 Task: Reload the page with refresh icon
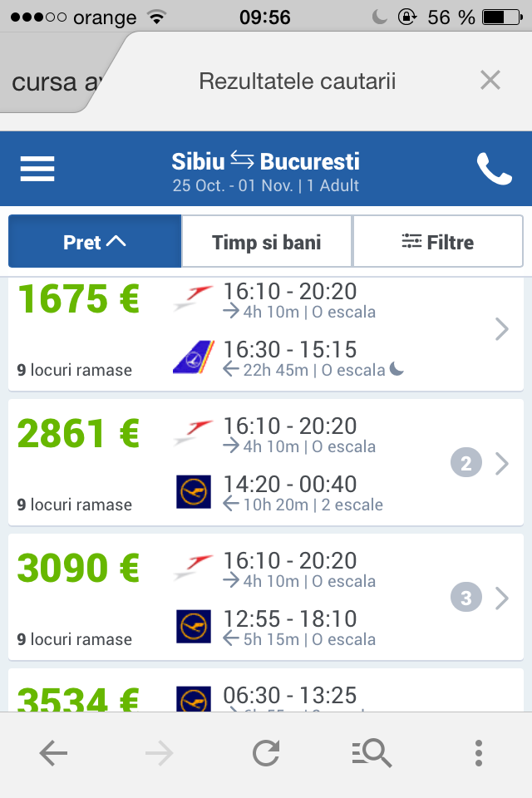(x=266, y=754)
